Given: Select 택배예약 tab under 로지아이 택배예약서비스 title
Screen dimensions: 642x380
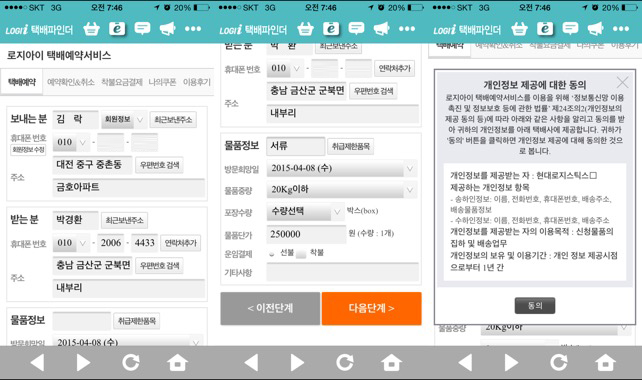Looking at the screenshot, I should (x=22, y=82).
